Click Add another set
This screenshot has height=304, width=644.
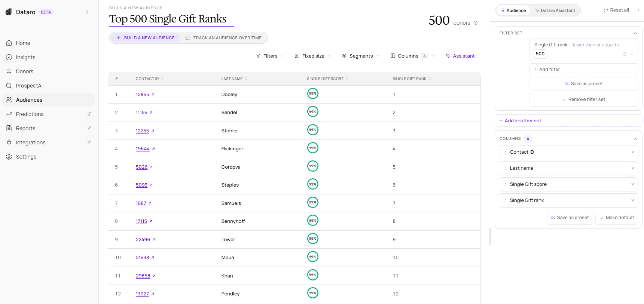pos(568,121)
